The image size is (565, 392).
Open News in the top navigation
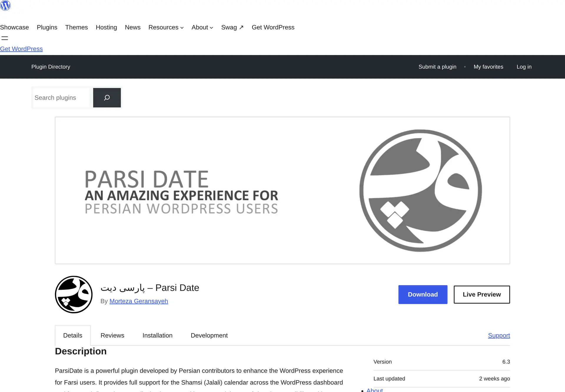pyautogui.click(x=133, y=27)
